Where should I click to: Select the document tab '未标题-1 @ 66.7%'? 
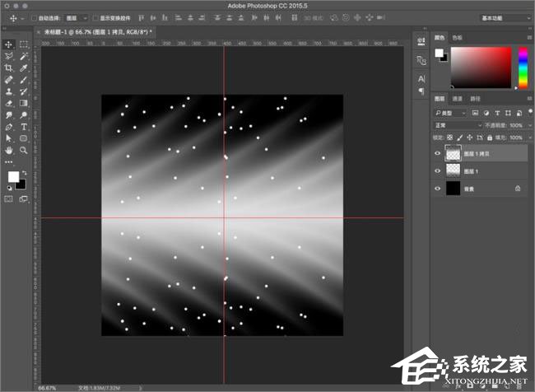coord(95,32)
